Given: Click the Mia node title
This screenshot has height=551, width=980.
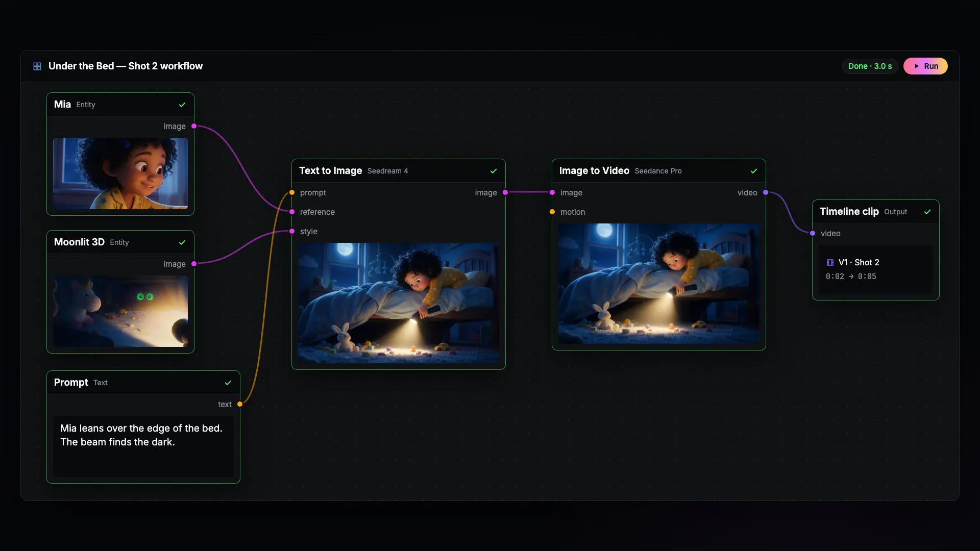Looking at the screenshot, I should [62, 105].
